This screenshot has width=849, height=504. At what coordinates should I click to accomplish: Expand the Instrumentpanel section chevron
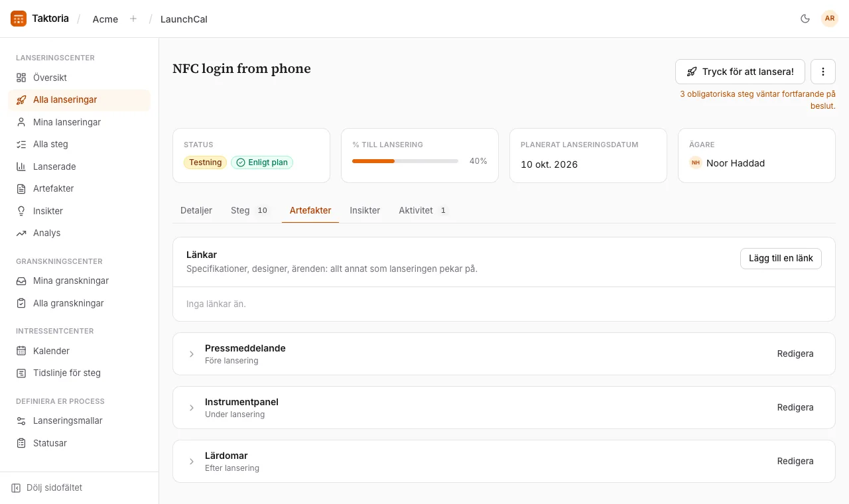(192, 408)
